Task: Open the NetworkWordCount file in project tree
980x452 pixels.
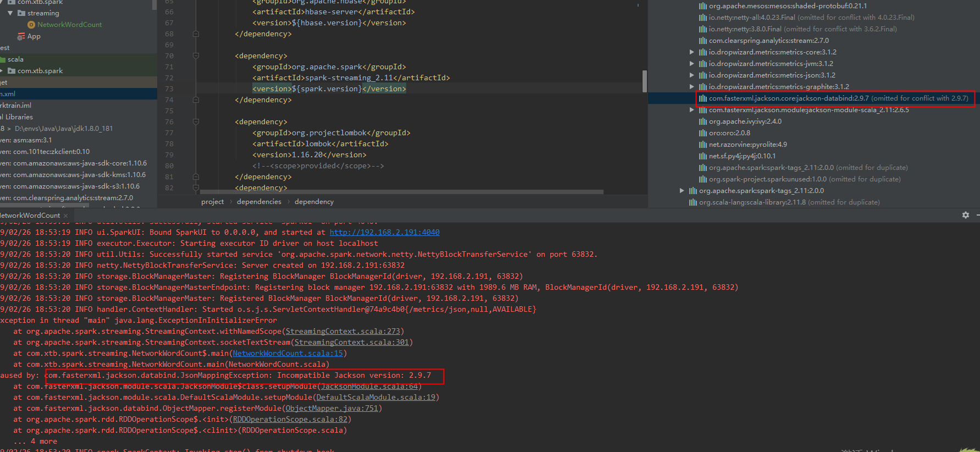Action: pos(69,25)
